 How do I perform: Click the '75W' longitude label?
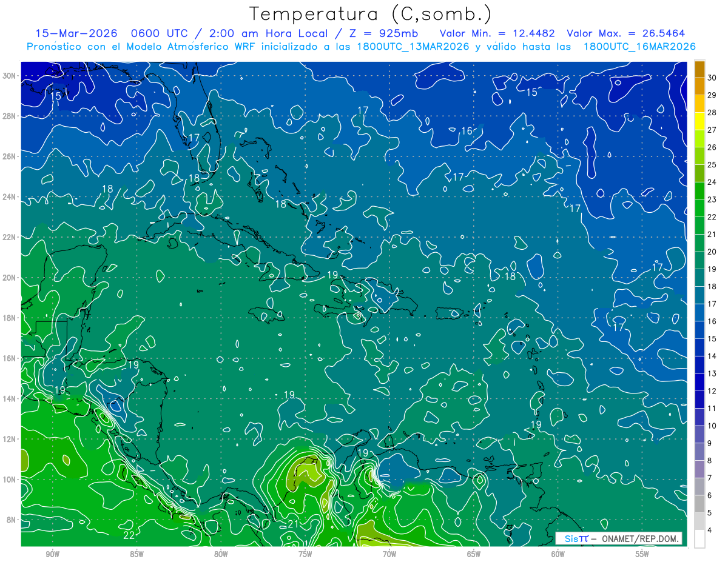point(305,554)
